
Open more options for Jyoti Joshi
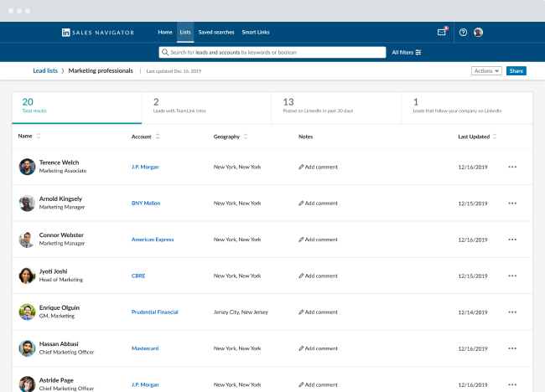(x=512, y=276)
